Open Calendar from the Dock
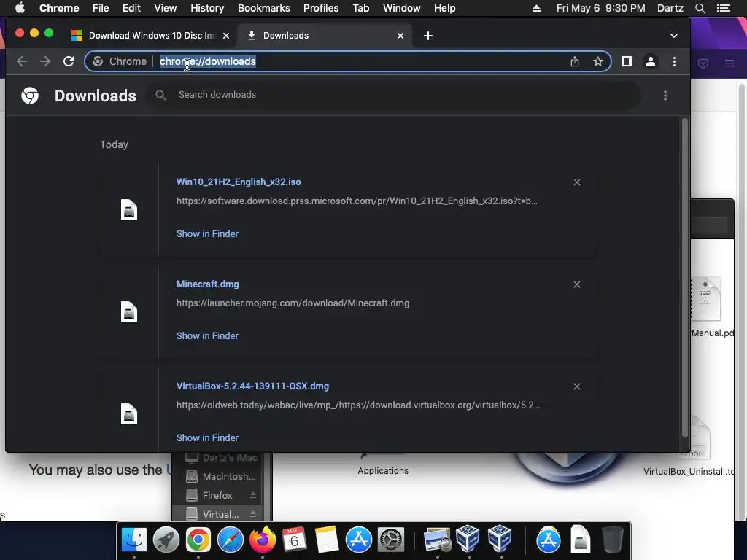 coord(294,540)
